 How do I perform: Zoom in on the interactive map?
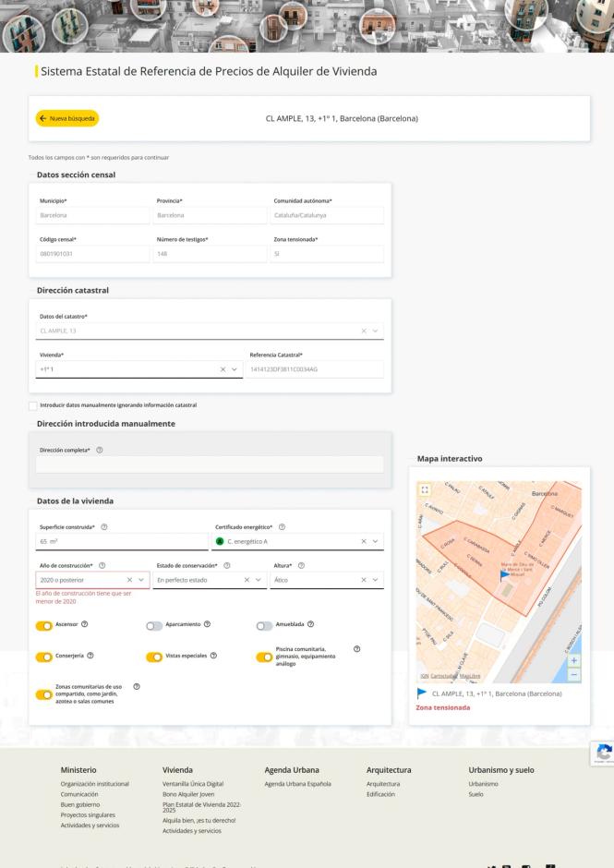click(574, 660)
